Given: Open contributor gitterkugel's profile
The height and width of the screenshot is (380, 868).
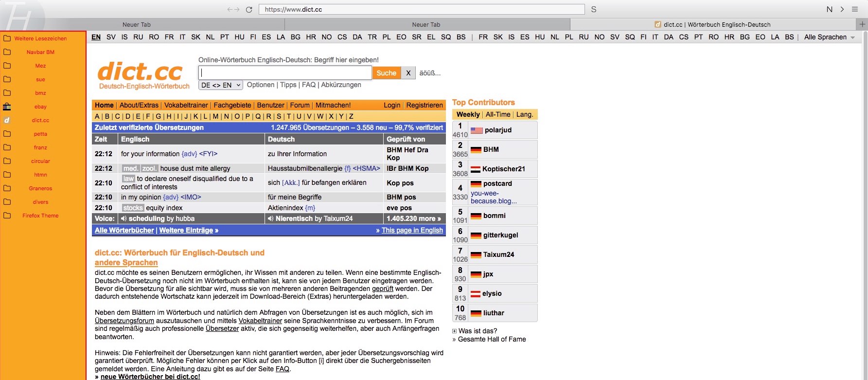Looking at the screenshot, I should [x=500, y=235].
